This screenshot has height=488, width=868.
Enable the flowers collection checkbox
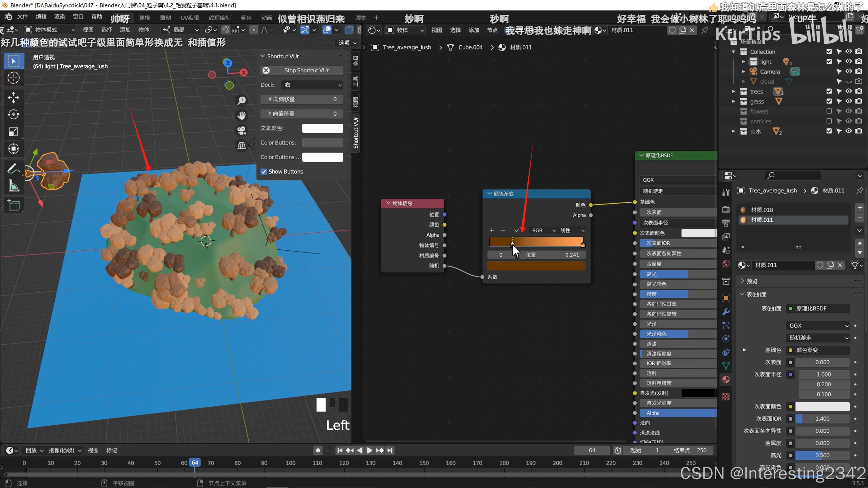[x=829, y=111]
